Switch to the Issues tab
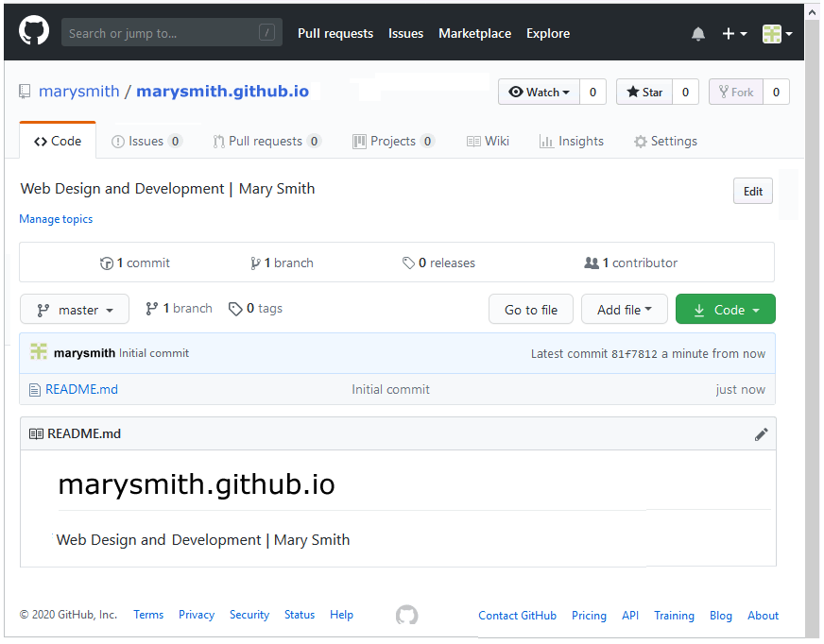Image resolution: width=824 pixels, height=644 pixels. [146, 142]
